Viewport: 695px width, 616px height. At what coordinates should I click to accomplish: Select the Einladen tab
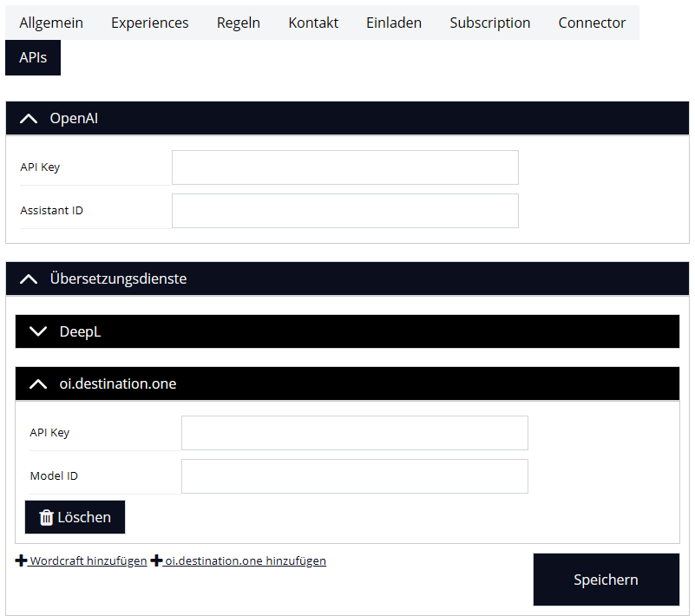[x=394, y=23]
